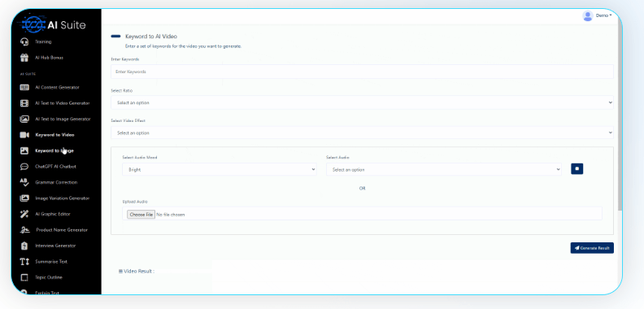This screenshot has height=309, width=644.
Task: Open Image Variation Generator tool
Action: pos(63,198)
